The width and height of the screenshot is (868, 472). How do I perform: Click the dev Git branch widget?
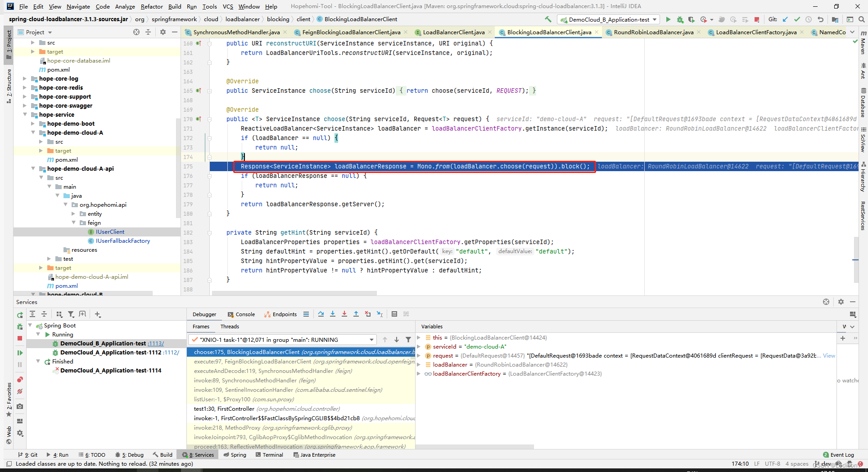coord(823,464)
